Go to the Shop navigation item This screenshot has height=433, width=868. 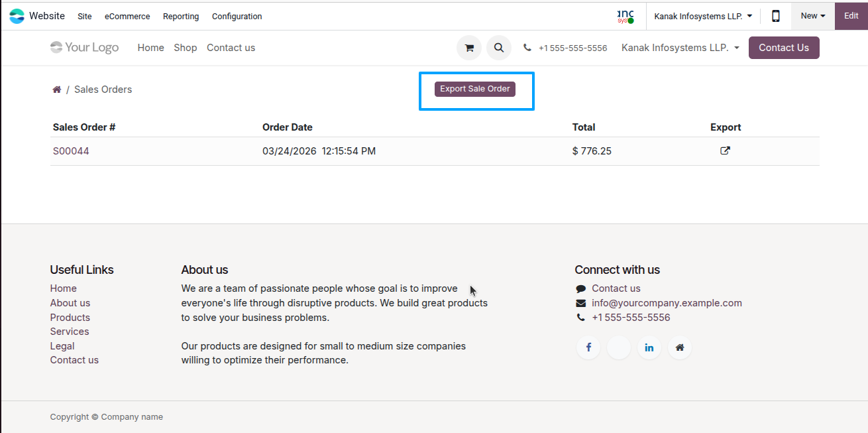click(186, 48)
